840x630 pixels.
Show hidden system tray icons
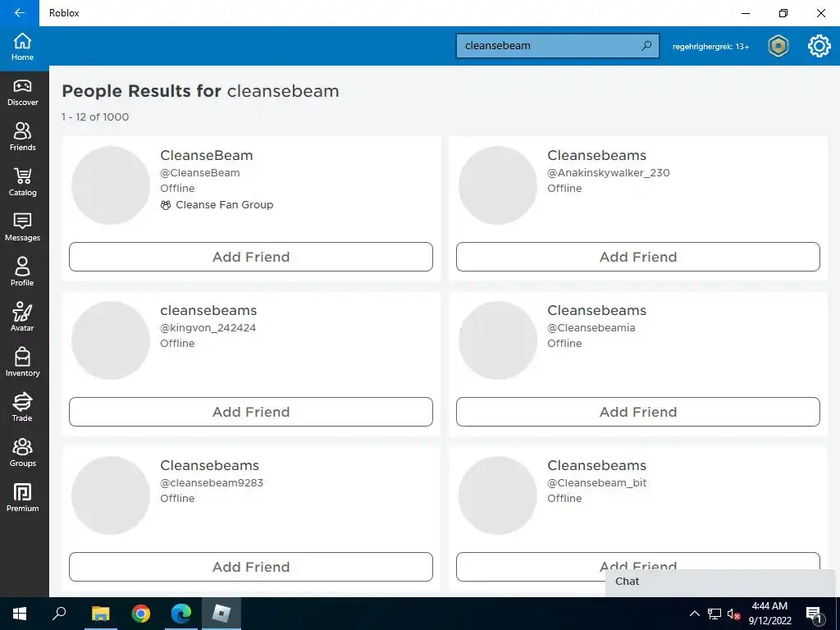click(694, 614)
